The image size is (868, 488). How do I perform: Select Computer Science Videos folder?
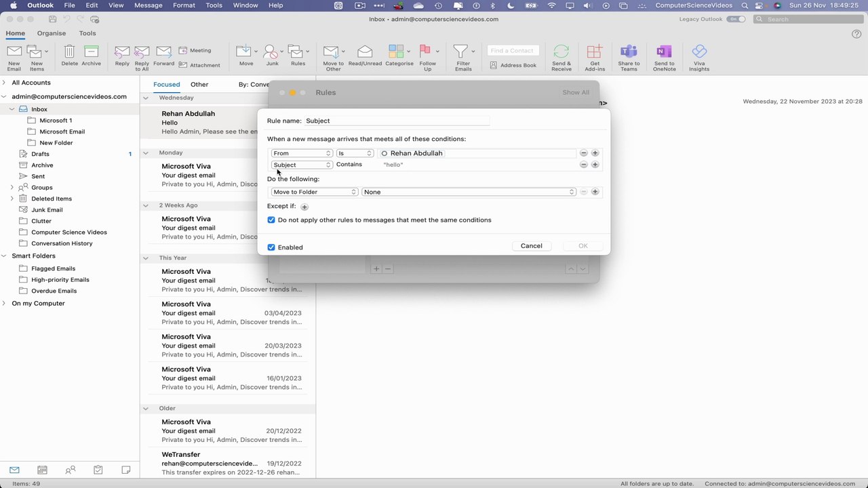(70, 232)
